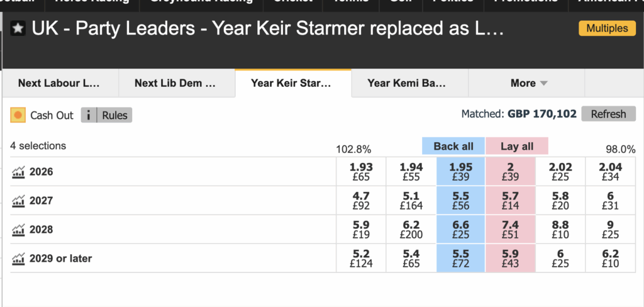
Task: Click the 6.2 lay odds for 2029 or later
Action: (x=609, y=259)
